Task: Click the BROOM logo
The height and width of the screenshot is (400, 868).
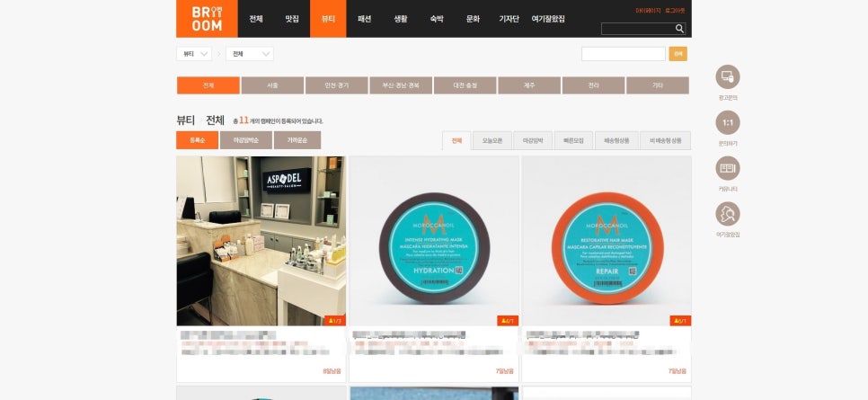Action: [207, 19]
